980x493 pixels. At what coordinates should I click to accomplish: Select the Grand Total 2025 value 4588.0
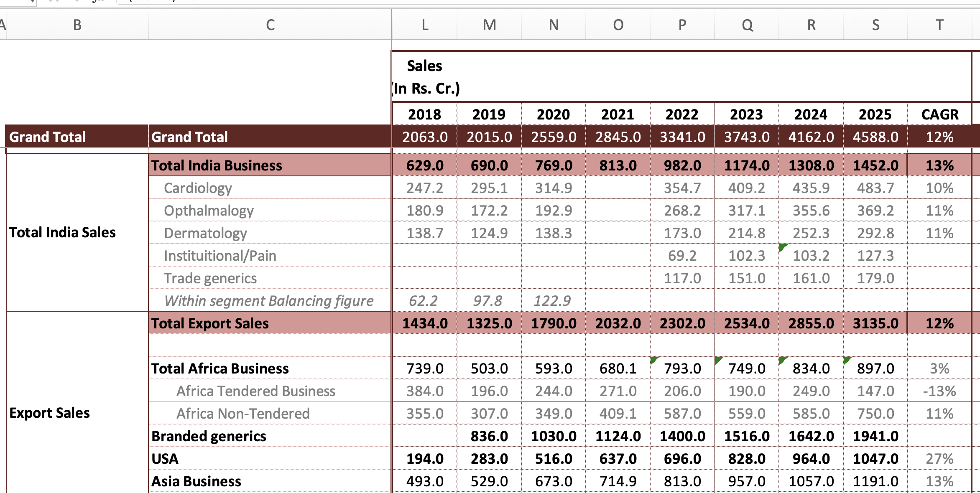tap(875, 137)
